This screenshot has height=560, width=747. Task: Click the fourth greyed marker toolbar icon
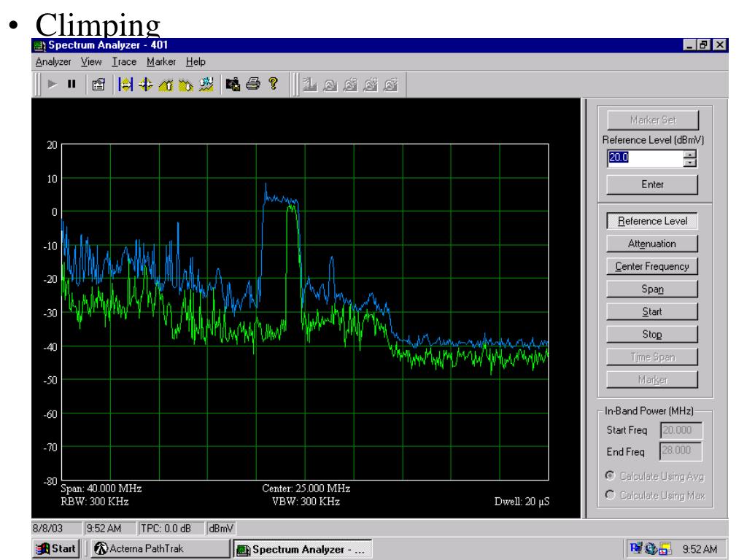(x=370, y=85)
